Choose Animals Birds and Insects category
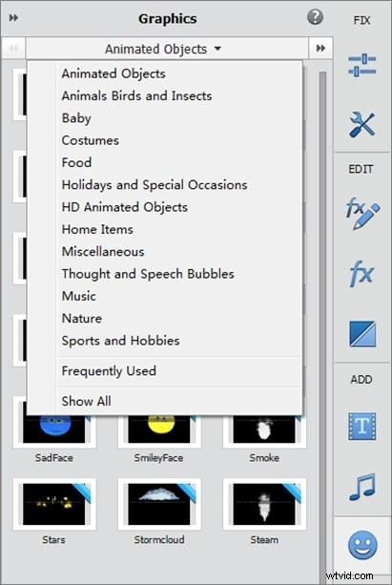Image resolution: width=392 pixels, height=585 pixels. click(x=136, y=95)
